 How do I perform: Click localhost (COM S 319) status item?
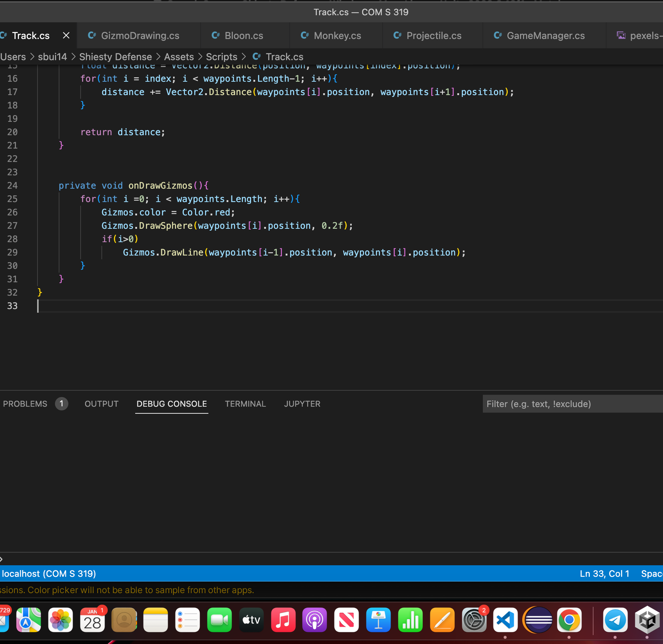(49, 574)
